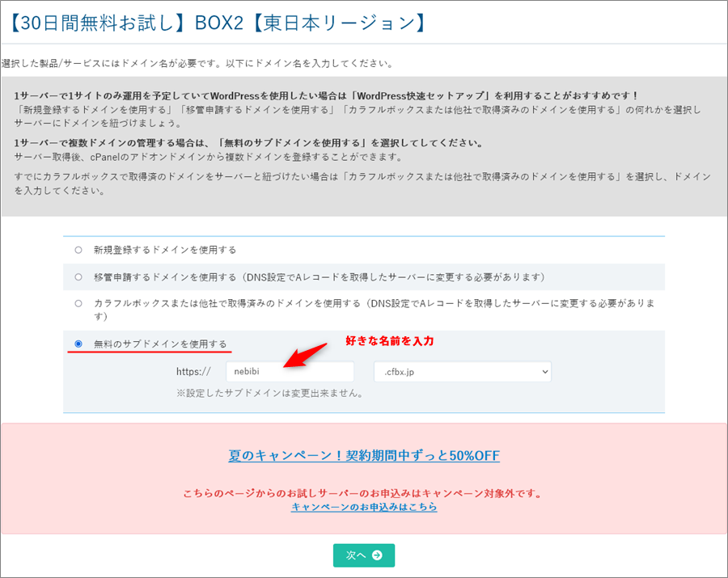Enable the 無料のサブドメインを使用する radio button
This screenshot has height=578, width=728.
pyautogui.click(x=78, y=344)
